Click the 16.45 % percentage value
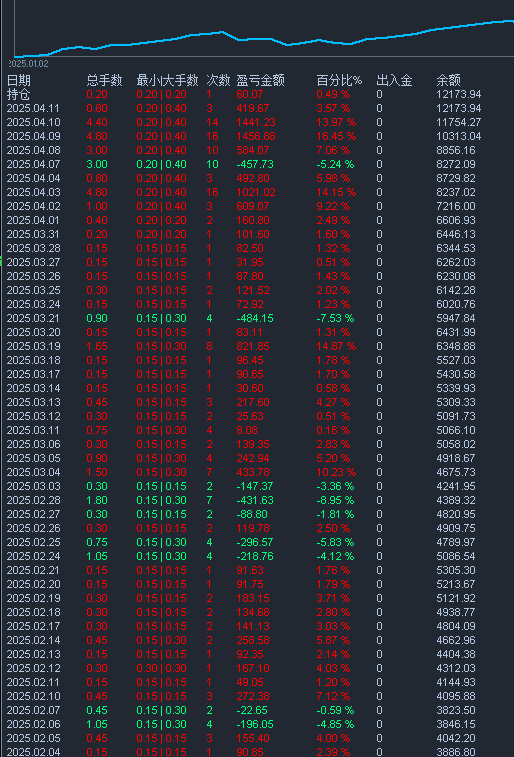Image resolution: width=514 pixels, height=757 pixels. tap(336, 136)
